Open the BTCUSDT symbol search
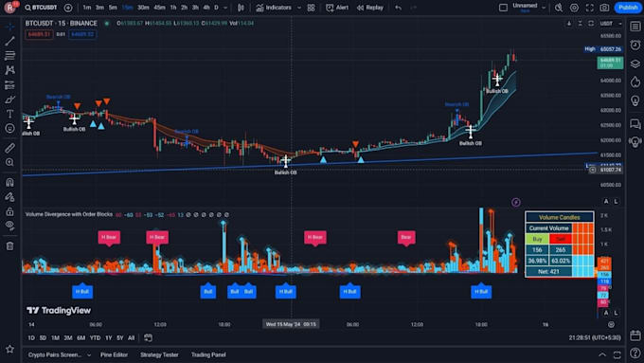The height and width of the screenshot is (363, 644). click(41, 8)
